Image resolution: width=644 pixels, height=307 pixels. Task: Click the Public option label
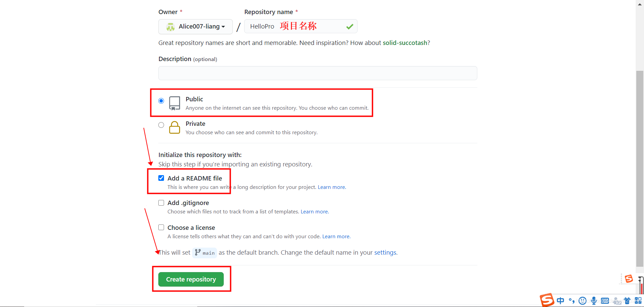coord(194,99)
